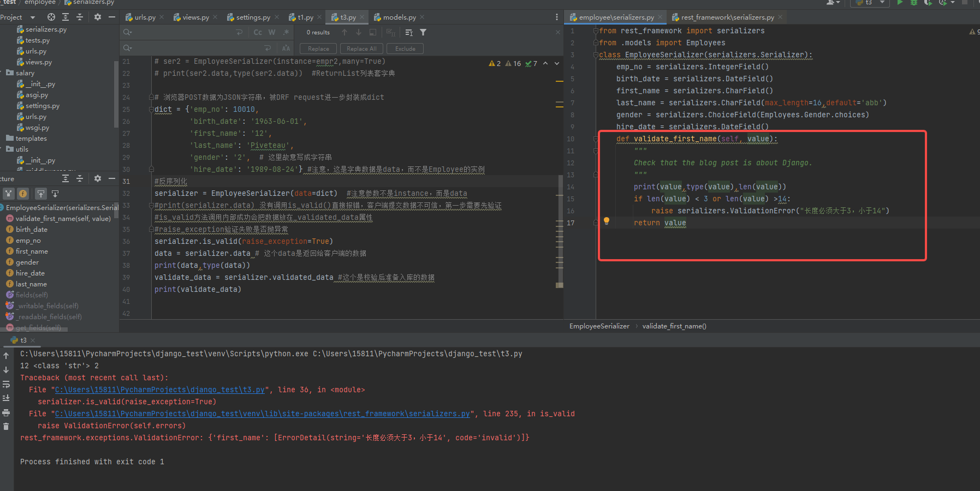Go to previous search occurrence
980x491 pixels.
coord(345,32)
